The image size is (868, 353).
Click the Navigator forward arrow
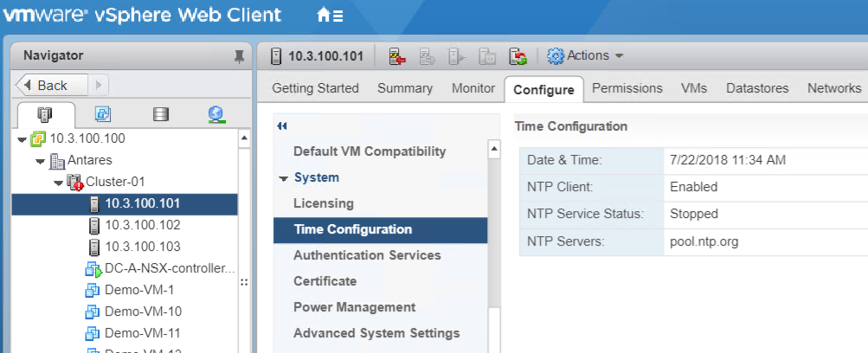point(99,85)
